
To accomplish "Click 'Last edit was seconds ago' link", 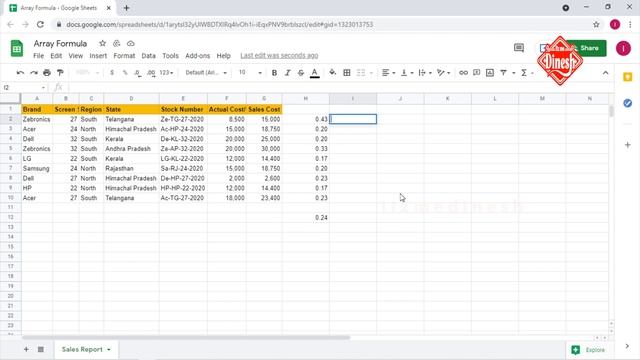I will pyautogui.click(x=279, y=56).
